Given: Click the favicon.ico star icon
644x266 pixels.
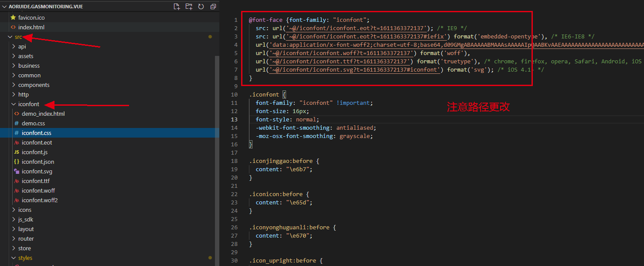Looking at the screenshot, I should pos(13,17).
